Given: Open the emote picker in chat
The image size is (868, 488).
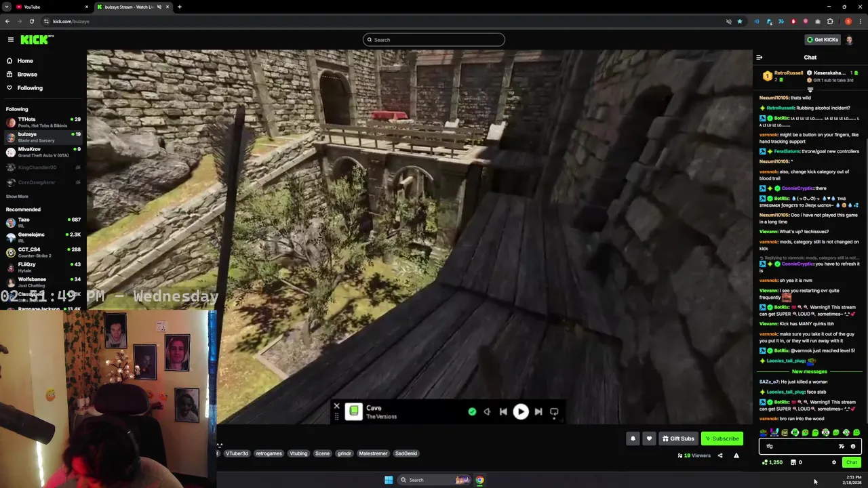Looking at the screenshot, I should click(x=853, y=447).
